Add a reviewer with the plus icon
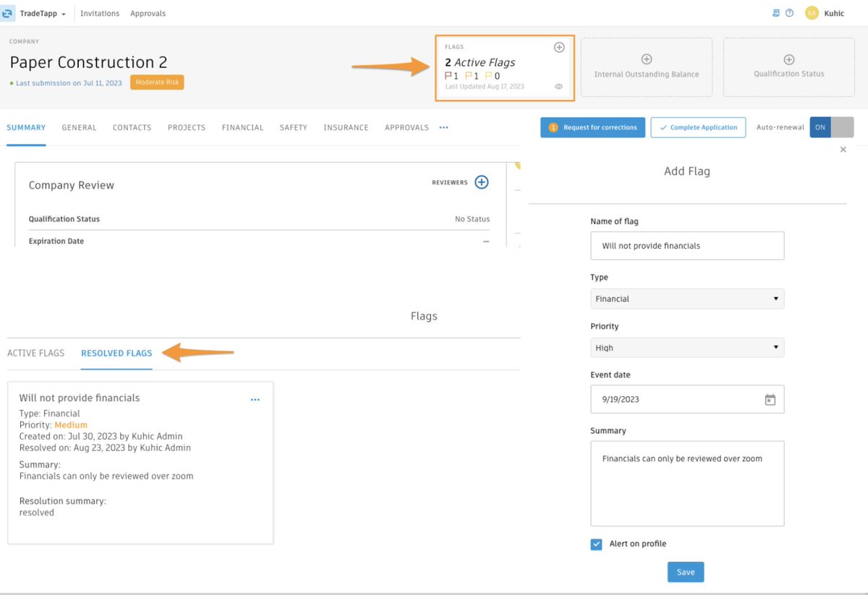The height and width of the screenshot is (595, 868). [482, 182]
